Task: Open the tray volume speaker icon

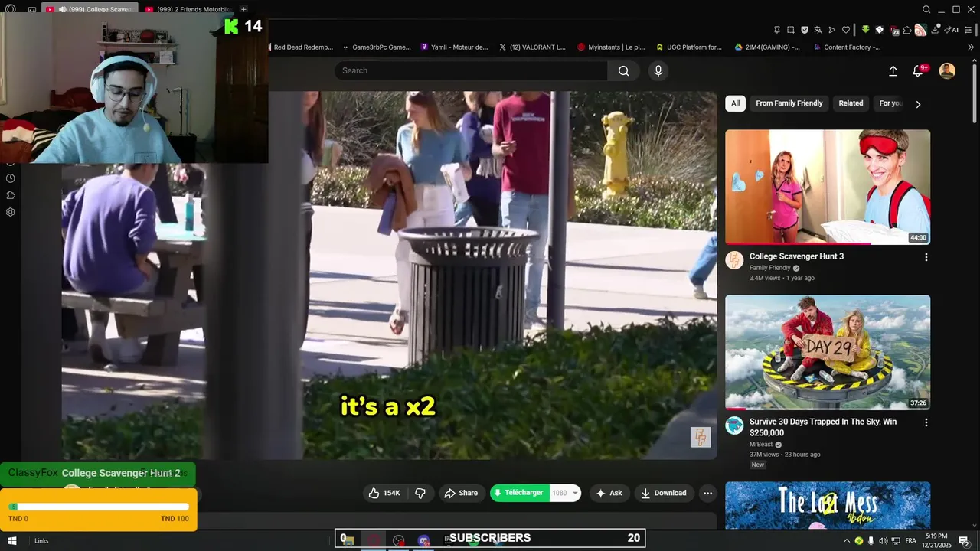Action: (884, 541)
